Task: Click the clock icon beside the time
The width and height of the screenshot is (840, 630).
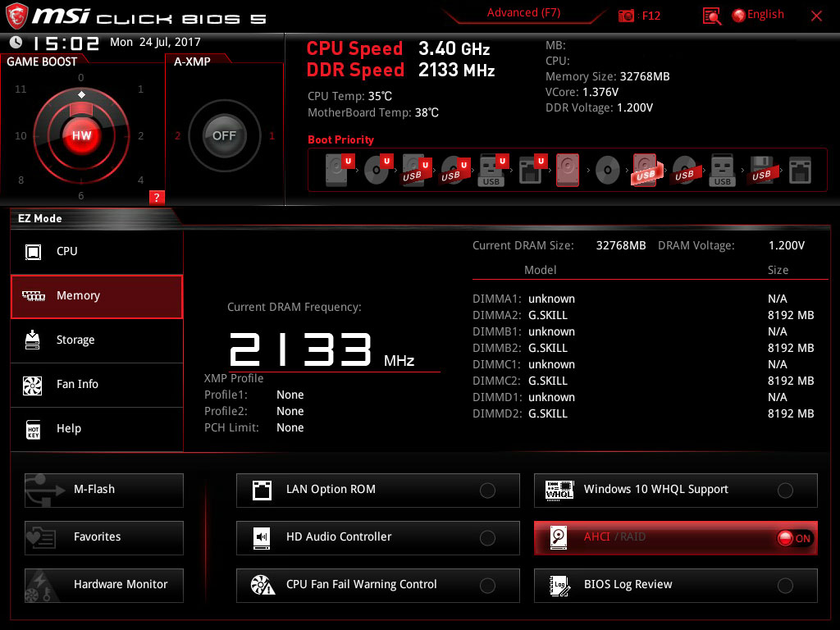Action: [x=16, y=43]
